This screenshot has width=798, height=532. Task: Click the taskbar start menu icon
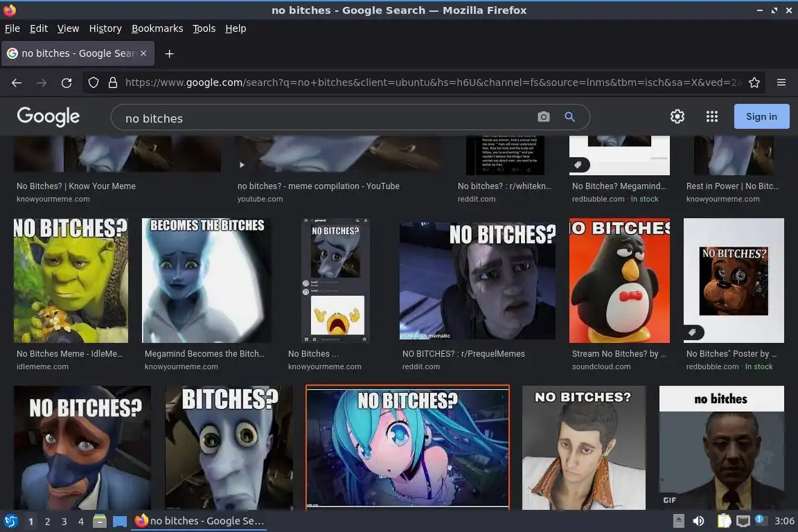[10, 522]
